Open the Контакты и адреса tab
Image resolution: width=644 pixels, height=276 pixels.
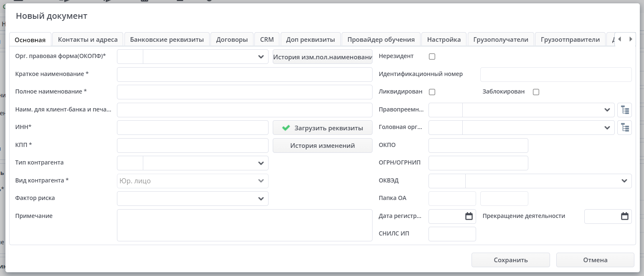pyautogui.click(x=88, y=40)
